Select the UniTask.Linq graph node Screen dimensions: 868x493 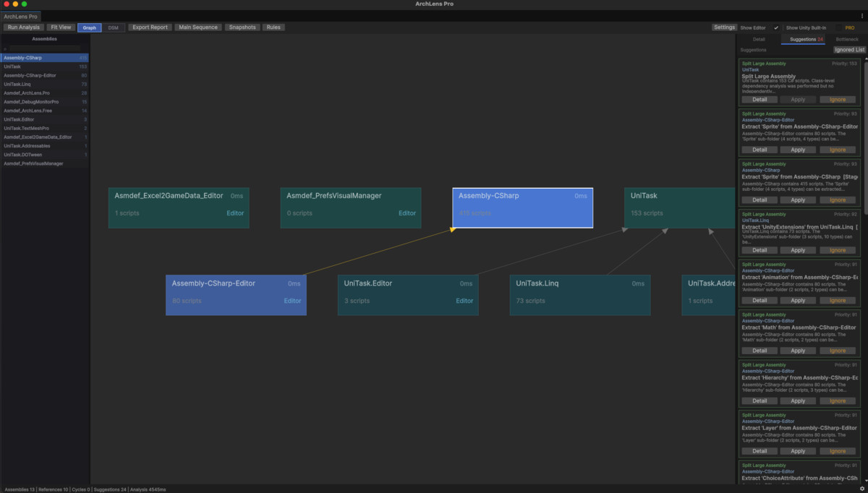point(580,295)
